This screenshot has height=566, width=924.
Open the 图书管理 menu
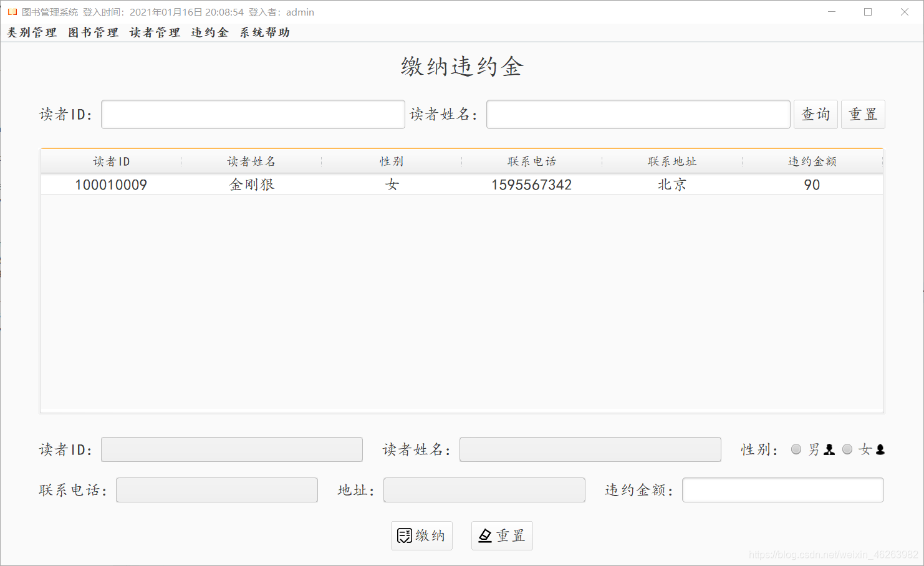(94, 32)
